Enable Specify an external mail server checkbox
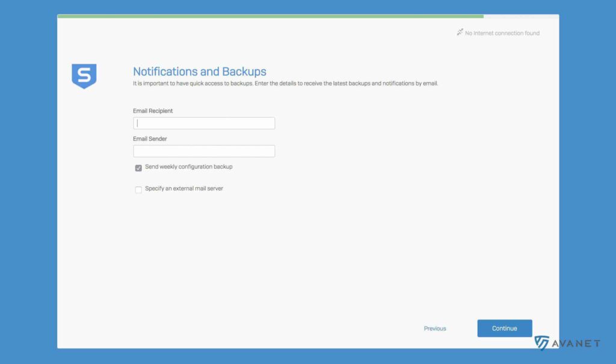Viewport: 616px width, 364px height. (x=138, y=190)
